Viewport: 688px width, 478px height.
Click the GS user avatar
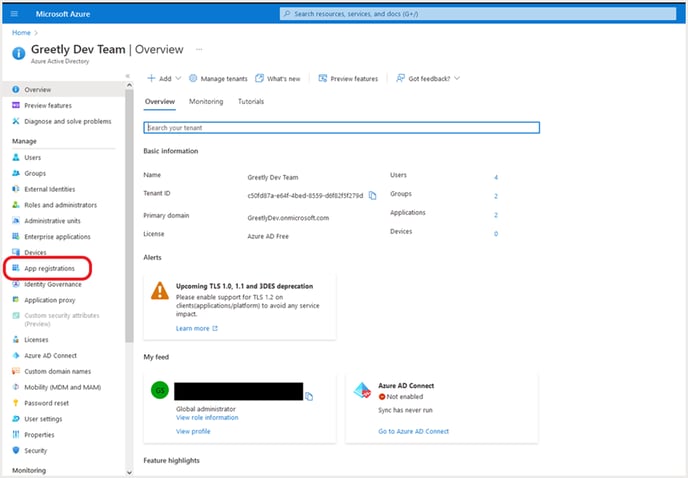point(160,390)
